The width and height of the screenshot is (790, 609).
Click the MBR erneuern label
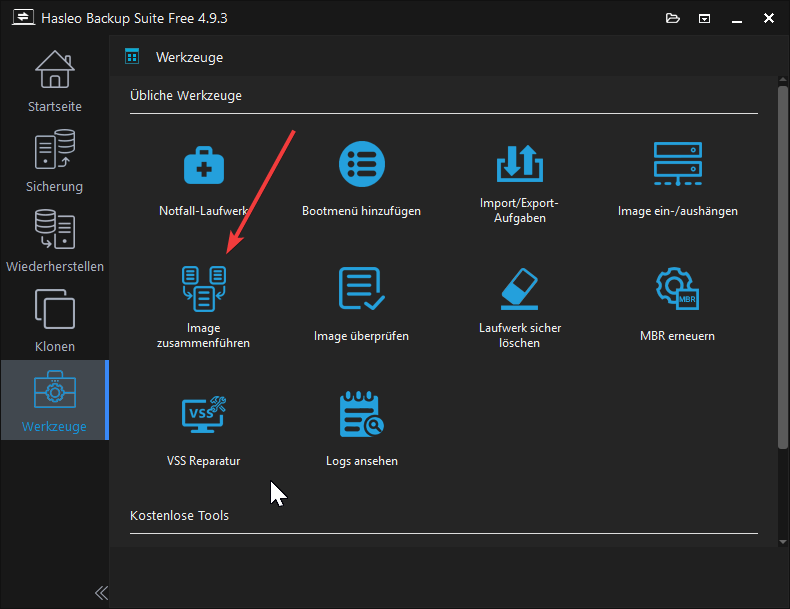click(x=677, y=335)
